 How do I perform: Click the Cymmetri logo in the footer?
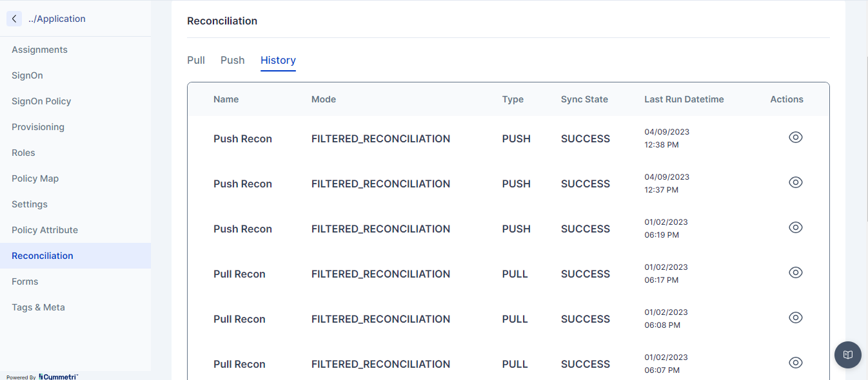58,377
